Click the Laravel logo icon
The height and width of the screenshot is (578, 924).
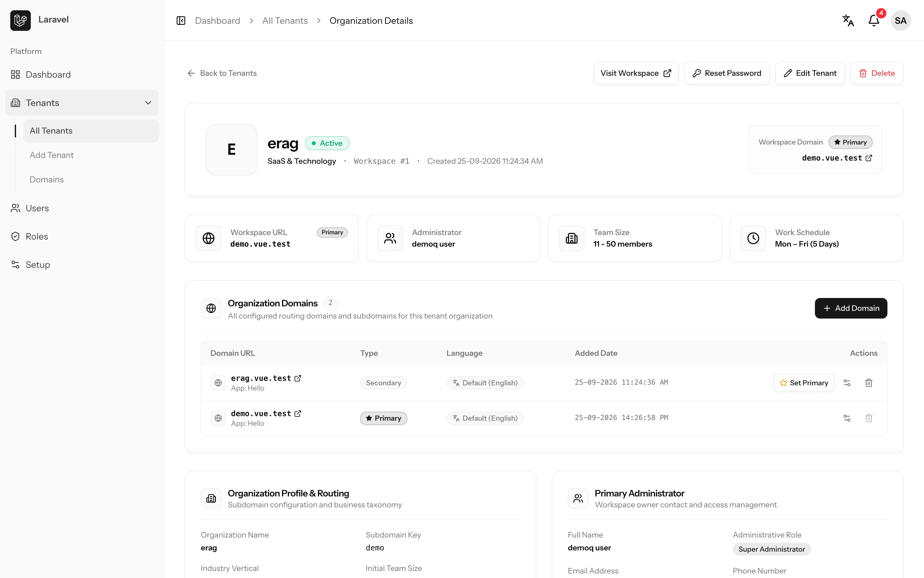[x=21, y=21]
